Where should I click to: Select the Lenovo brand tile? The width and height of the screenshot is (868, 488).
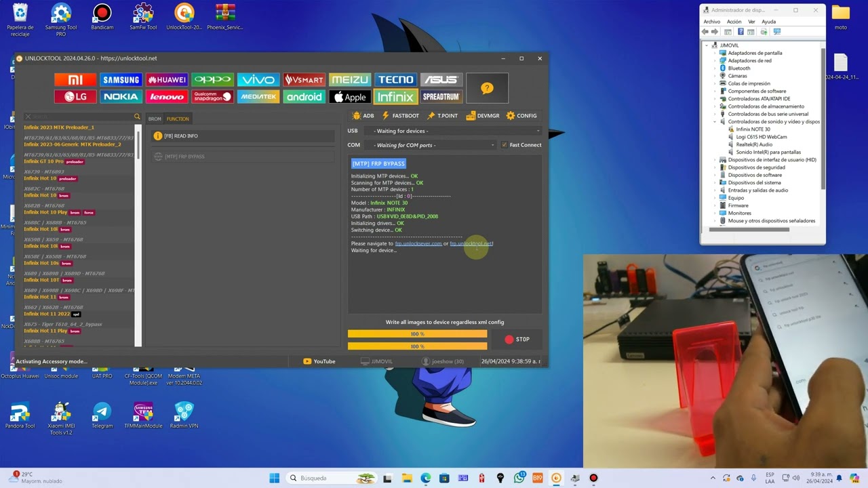point(167,97)
